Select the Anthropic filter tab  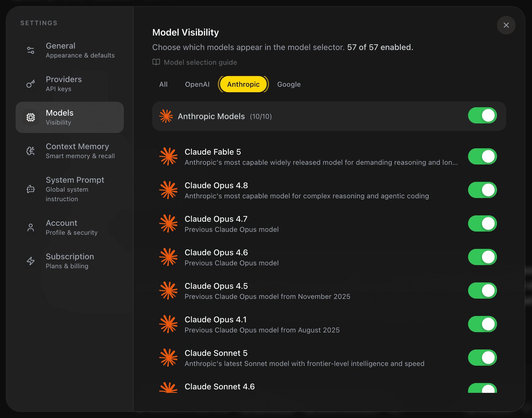pyautogui.click(x=243, y=84)
